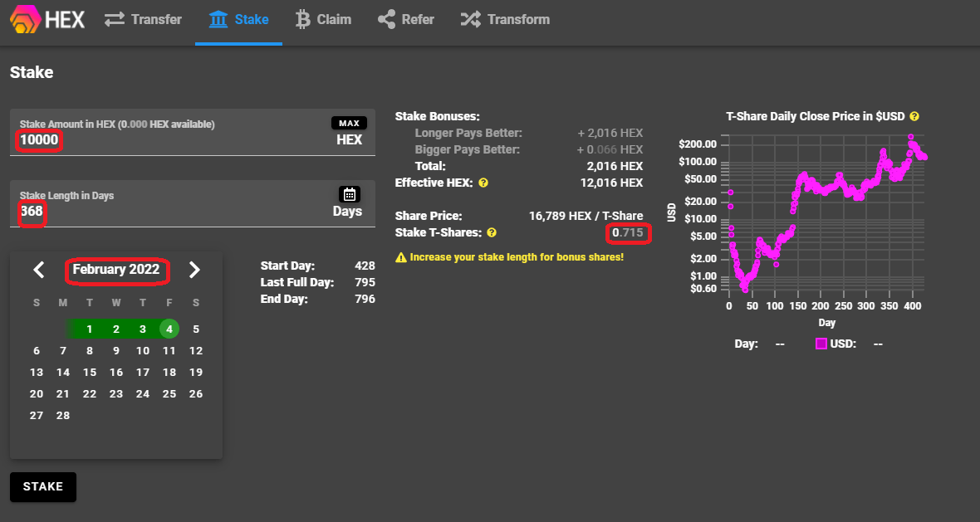This screenshot has height=522, width=980.
Task: Pick February 7 in calendar
Action: (63, 351)
